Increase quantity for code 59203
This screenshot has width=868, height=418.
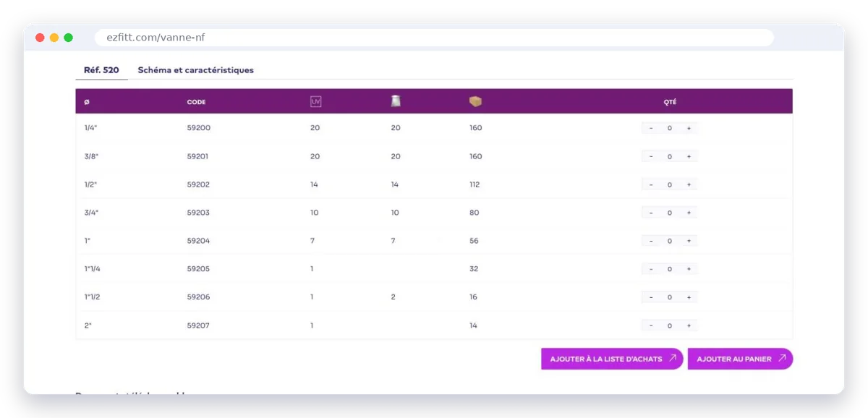click(x=689, y=213)
